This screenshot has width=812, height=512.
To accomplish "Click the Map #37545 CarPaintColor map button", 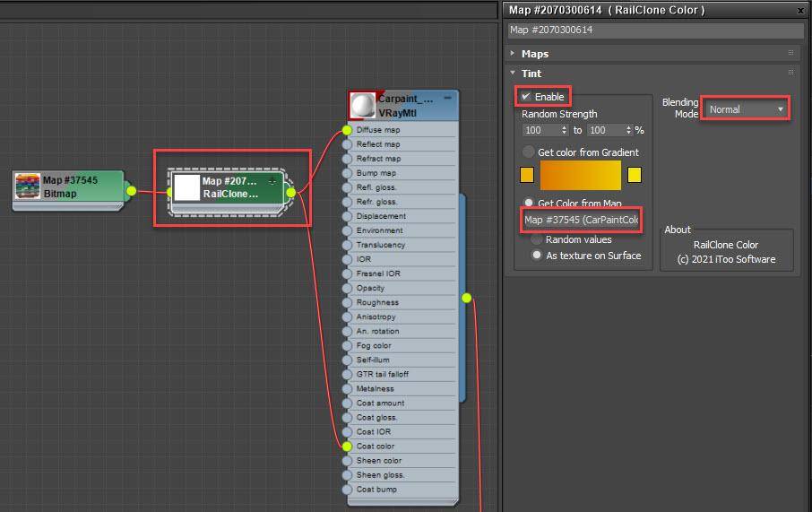I will point(582,220).
